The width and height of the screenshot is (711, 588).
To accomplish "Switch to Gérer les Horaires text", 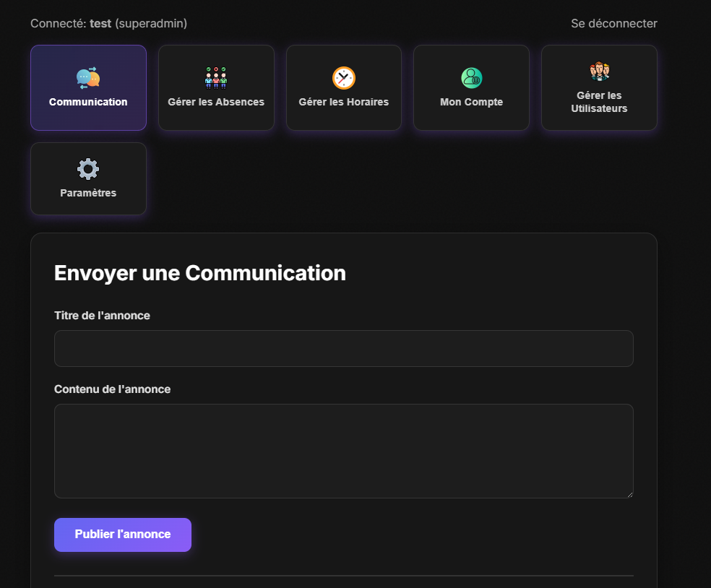I will click(344, 102).
